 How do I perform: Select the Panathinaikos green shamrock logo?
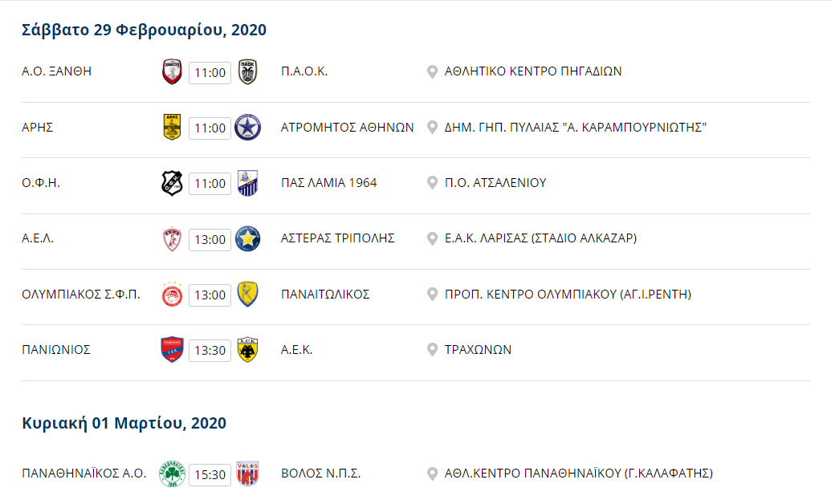172,474
